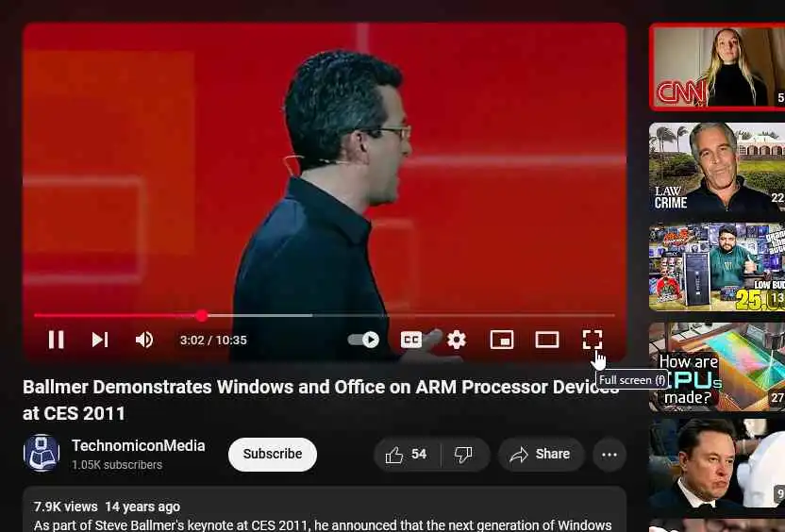Mute the video volume
The image size is (785, 532).
pyautogui.click(x=144, y=340)
